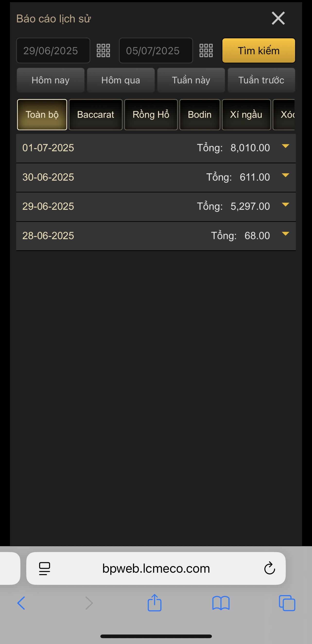Select the Xí ngầu tab
This screenshot has height=644, width=312.
246,115
